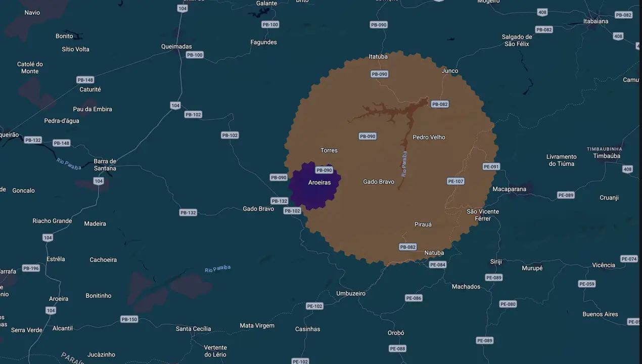Click the Casinhas town label
This screenshot has height=364, width=642.
pos(307,329)
